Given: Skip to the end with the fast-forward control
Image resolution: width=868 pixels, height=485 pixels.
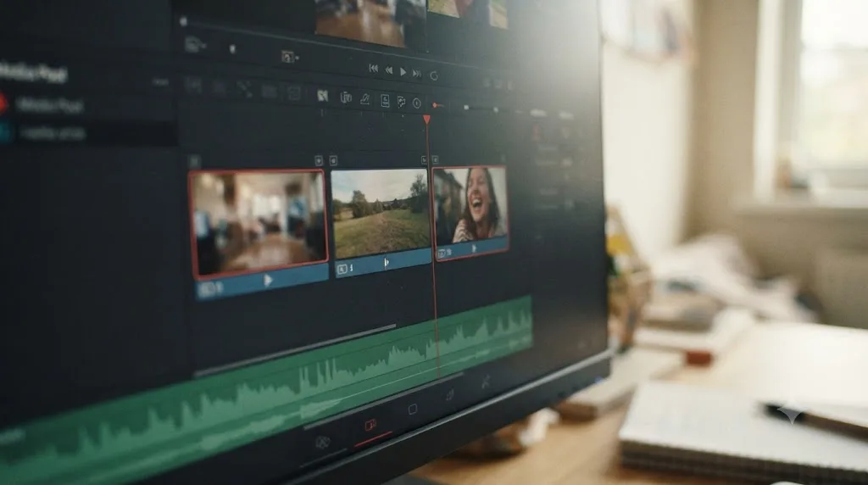Looking at the screenshot, I should tap(417, 74).
